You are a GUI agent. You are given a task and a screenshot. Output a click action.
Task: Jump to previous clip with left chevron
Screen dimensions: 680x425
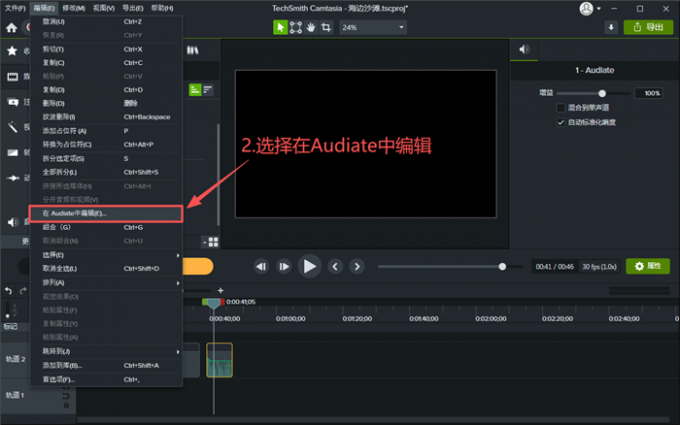(x=335, y=266)
